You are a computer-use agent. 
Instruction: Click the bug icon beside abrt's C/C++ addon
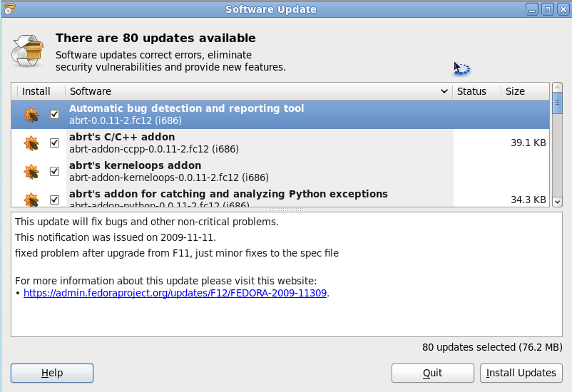coord(31,143)
